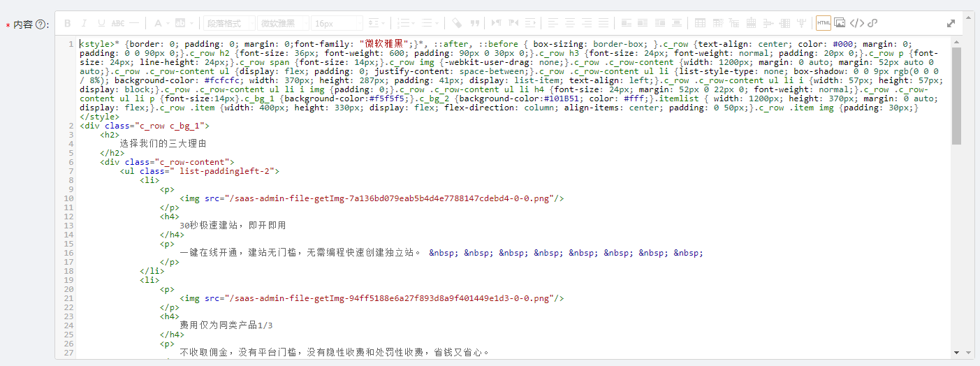The image size is (980, 366).
Task: Align text left
Action: [553, 23]
